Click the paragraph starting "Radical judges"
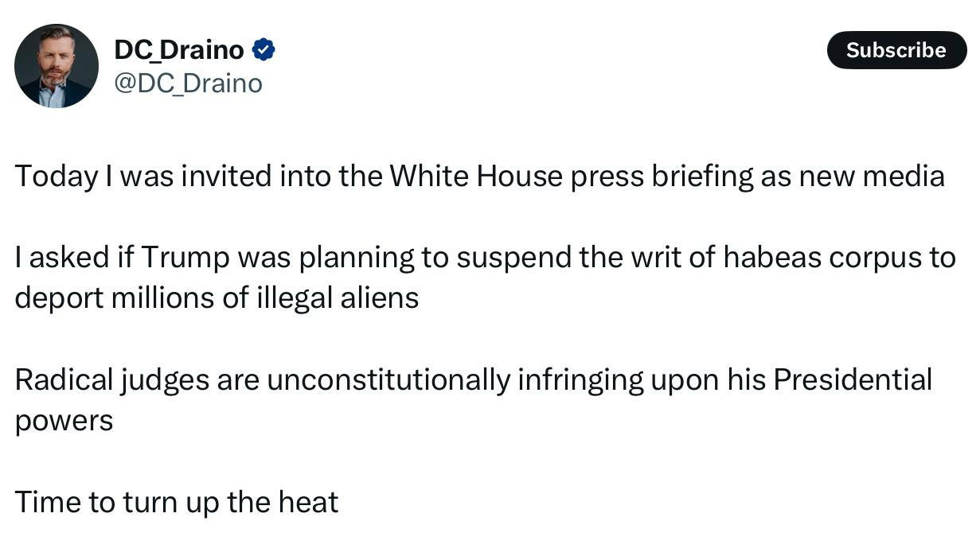This screenshot has height=556, width=980. pyautogui.click(x=473, y=400)
